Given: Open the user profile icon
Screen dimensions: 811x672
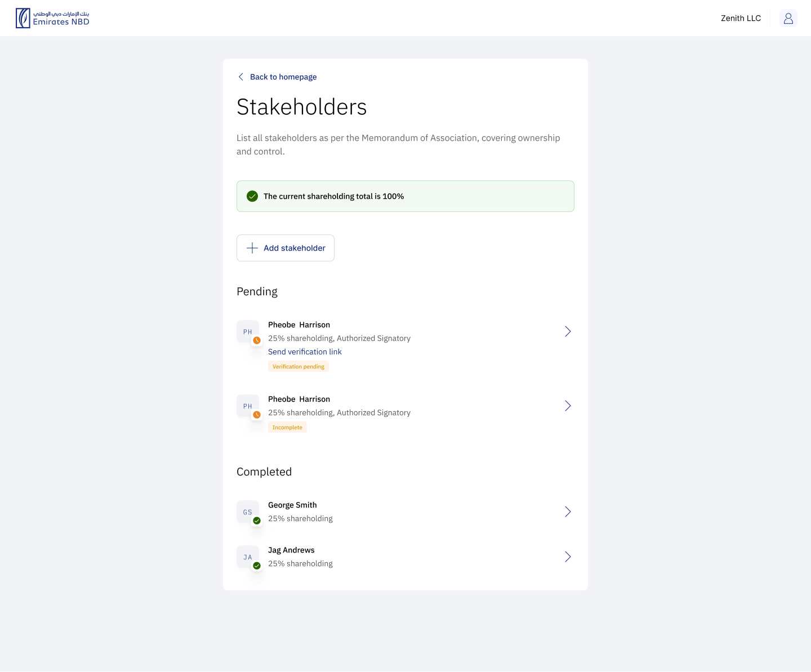Looking at the screenshot, I should pyautogui.click(x=788, y=19).
